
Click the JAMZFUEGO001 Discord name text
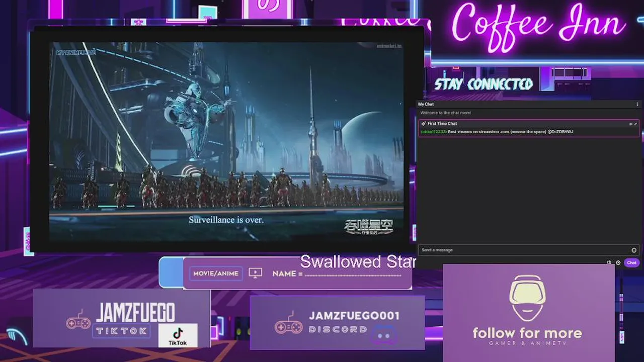point(354,316)
